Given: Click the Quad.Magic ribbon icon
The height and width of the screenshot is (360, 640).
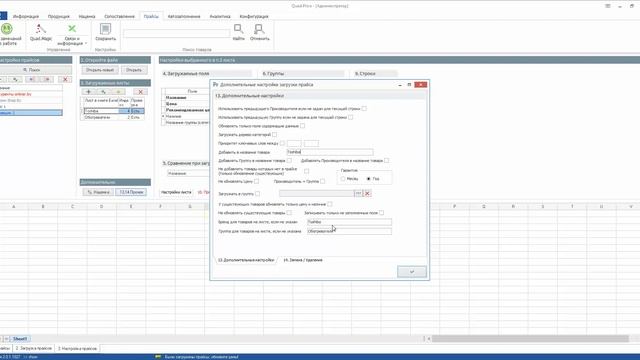Looking at the screenshot, I should (40, 29).
